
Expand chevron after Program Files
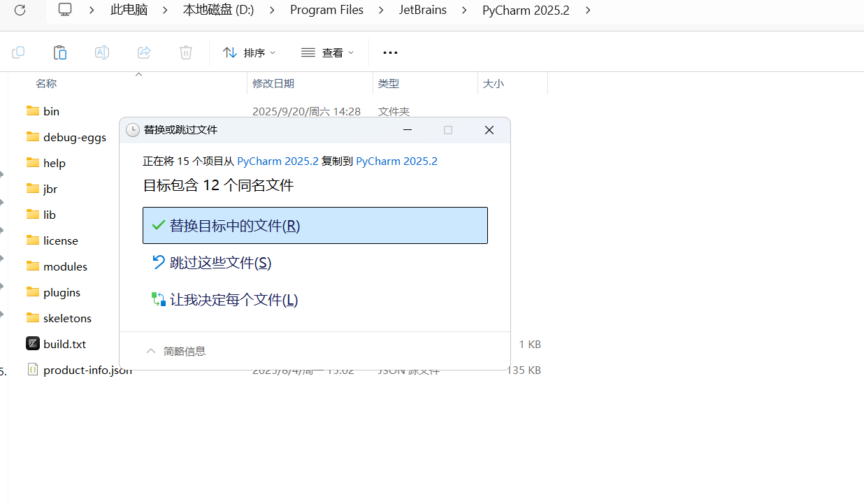[381, 10]
